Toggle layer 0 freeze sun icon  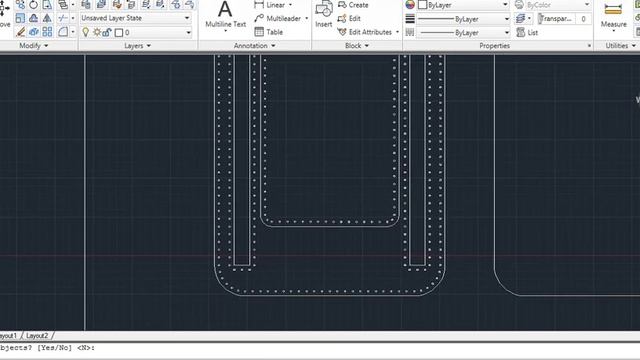click(x=97, y=32)
